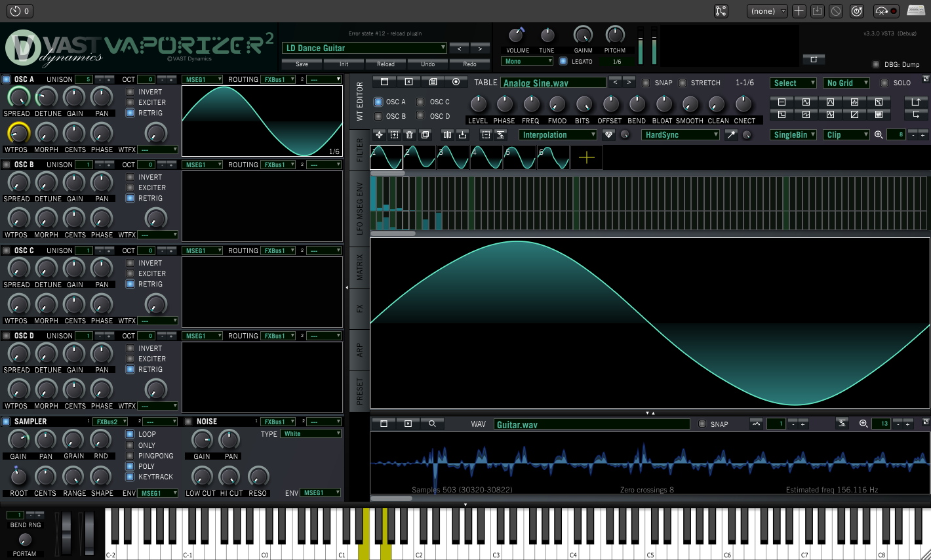This screenshot has width=931, height=560.
Task: Click the trash icon in wavetable toolbar
Action: tap(410, 134)
